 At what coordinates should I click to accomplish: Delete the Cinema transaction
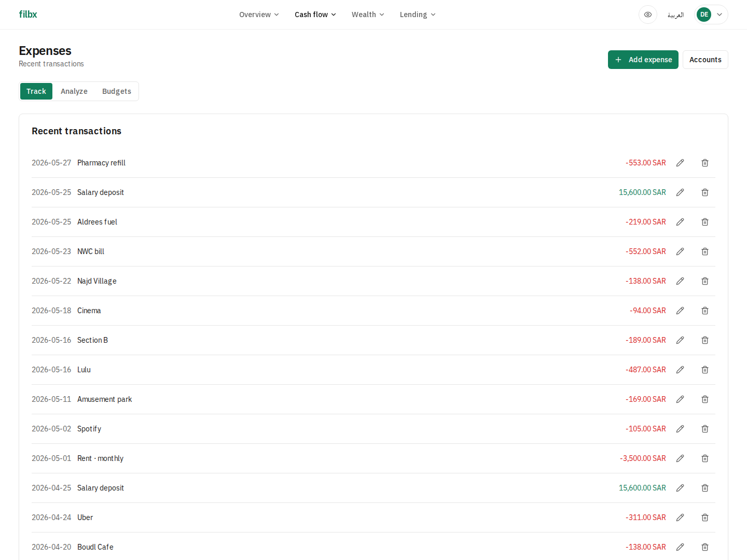click(x=705, y=311)
